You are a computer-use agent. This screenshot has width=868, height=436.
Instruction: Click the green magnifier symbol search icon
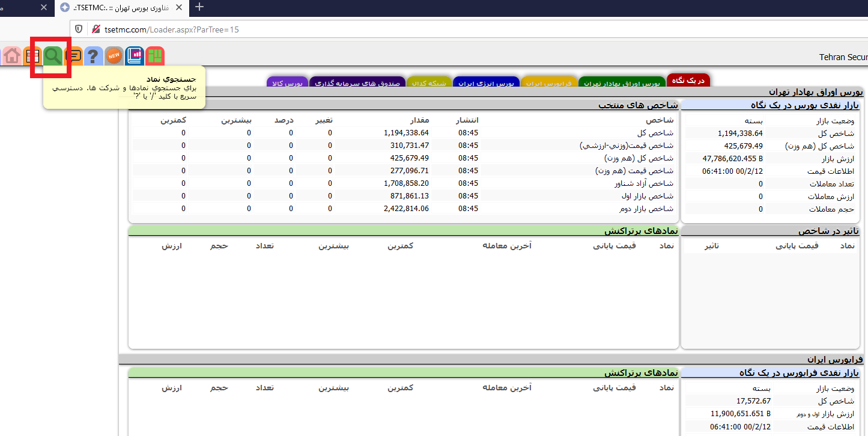(x=53, y=56)
